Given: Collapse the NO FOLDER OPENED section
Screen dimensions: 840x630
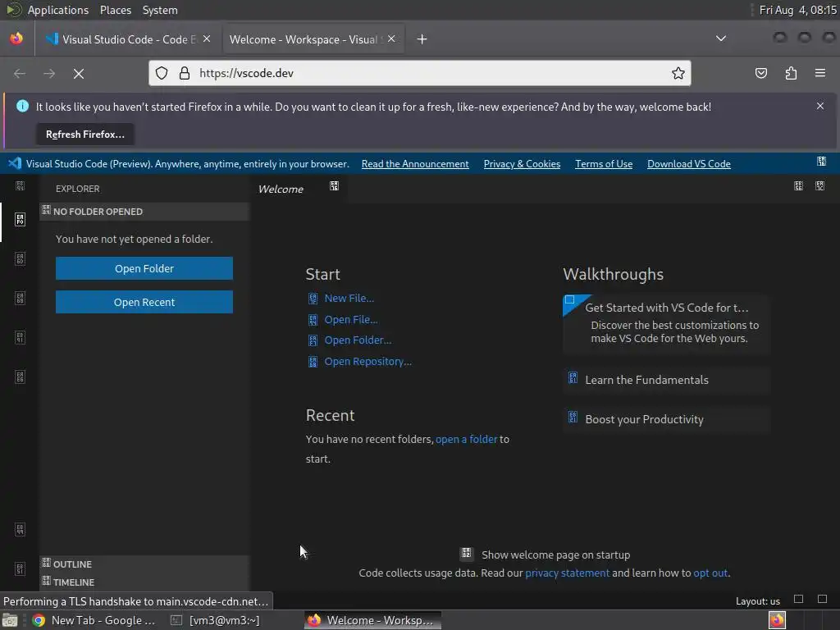Looking at the screenshot, I should [x=144, y=211].
